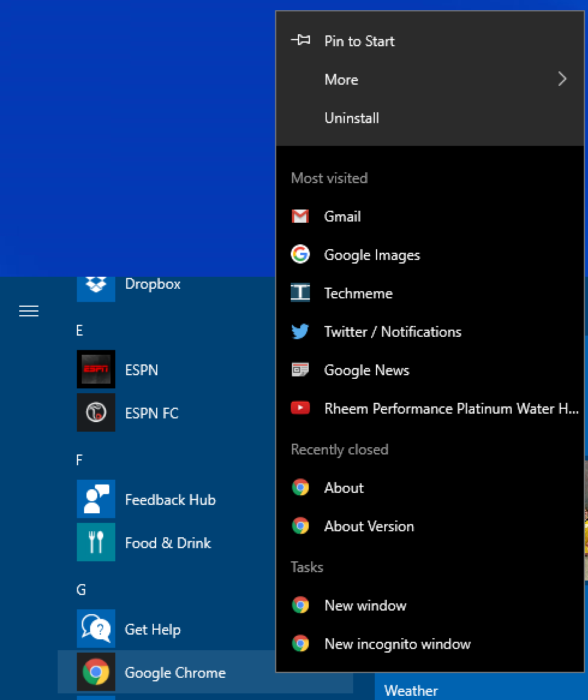
Task: Click the Get Help app icon
Action: (x=96, y=629)
